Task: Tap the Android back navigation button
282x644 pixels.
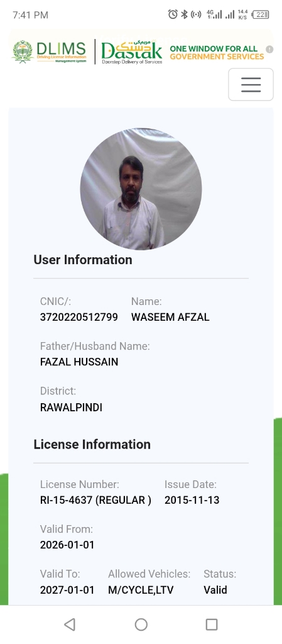Action: (x=70, y=625)
